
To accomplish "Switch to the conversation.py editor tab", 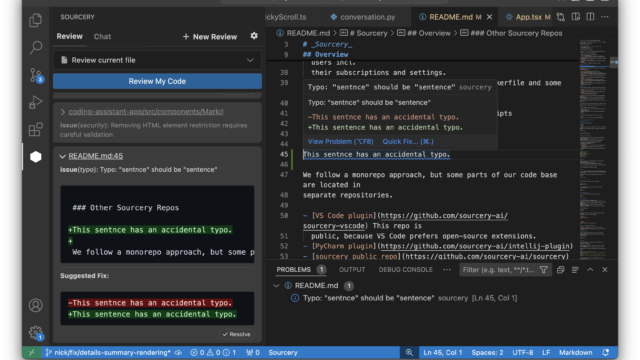I will pos(363,17).
